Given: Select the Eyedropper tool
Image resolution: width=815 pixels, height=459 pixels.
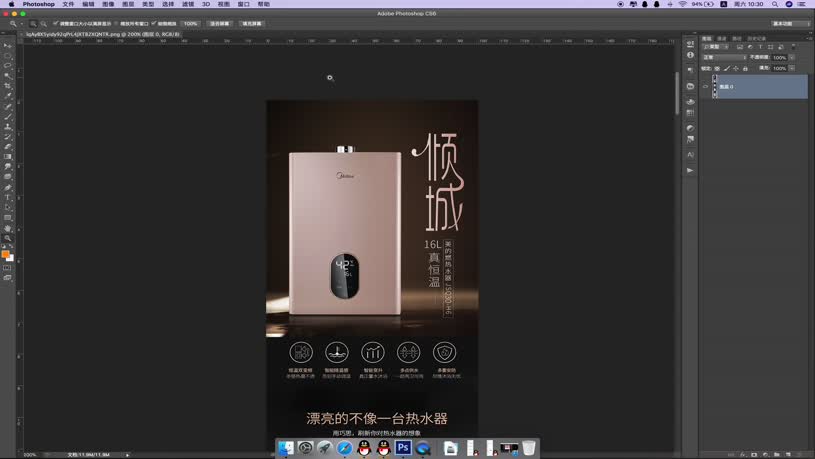Looking at the screenshot, I should [x=7, y=96].
